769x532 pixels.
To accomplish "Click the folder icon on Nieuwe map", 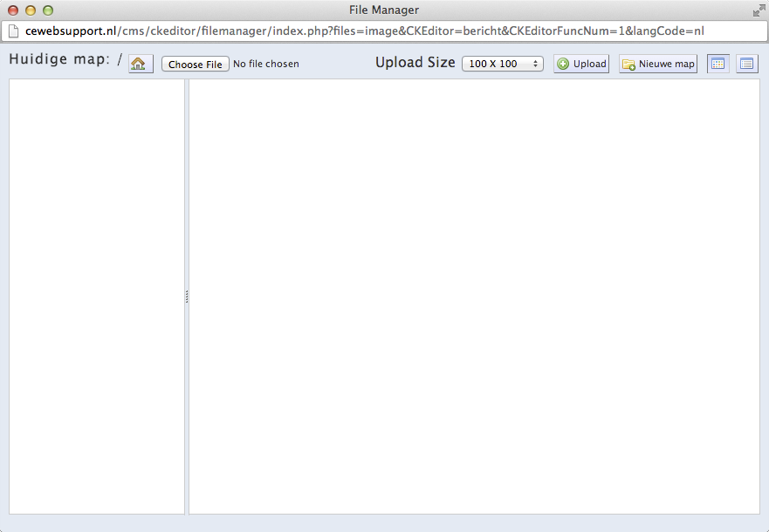I will pyautogui.click(x=628, y=65).
